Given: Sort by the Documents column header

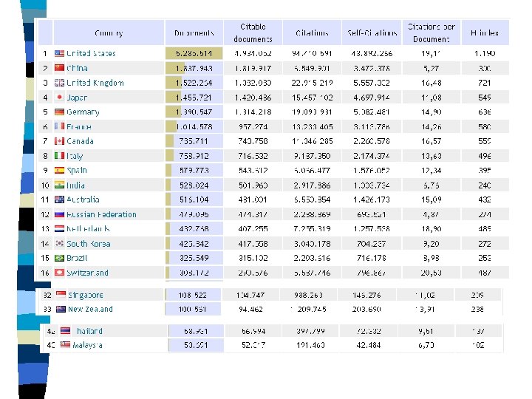Looking at the screenshot, I should [194, 33].
